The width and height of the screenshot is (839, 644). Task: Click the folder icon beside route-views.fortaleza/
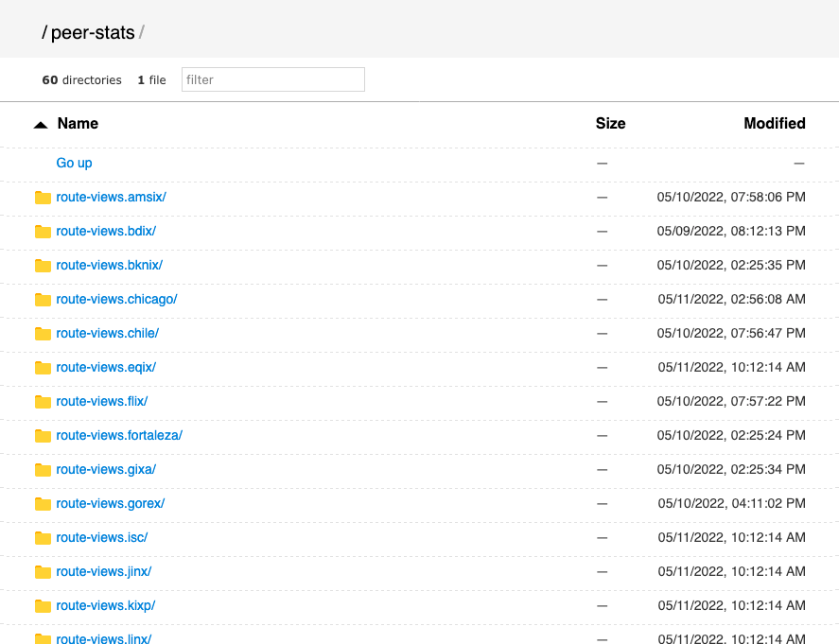[x=43, y=436]
